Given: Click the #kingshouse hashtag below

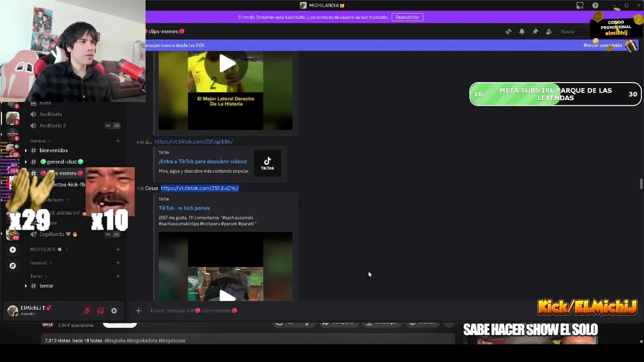Looking at the screenshot, I should (x=172, y=341).
